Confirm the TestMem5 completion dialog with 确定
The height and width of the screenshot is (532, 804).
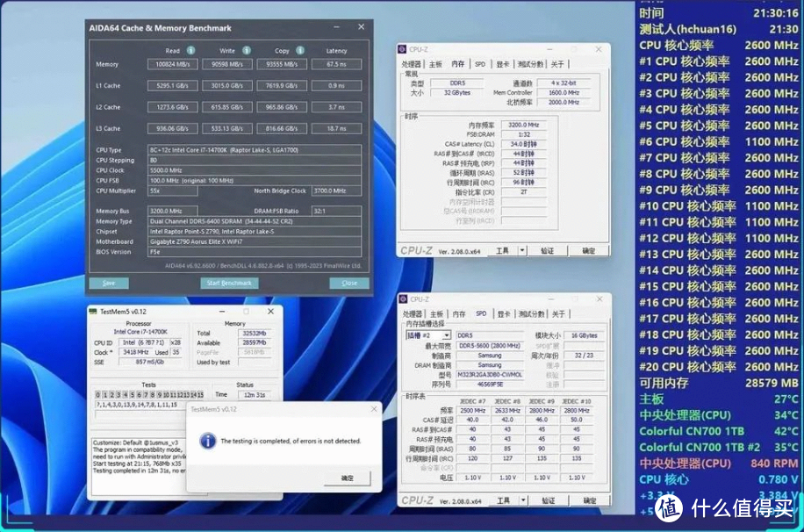pyautogui.click(x=347, y=478)
